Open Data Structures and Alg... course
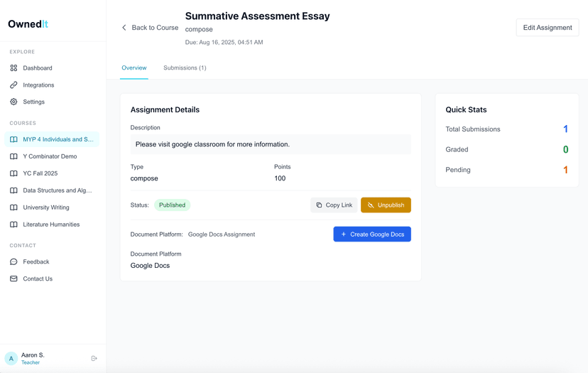The width and height of the screenshot is (588, 373). pyautogui.click(x=52, y=190)
